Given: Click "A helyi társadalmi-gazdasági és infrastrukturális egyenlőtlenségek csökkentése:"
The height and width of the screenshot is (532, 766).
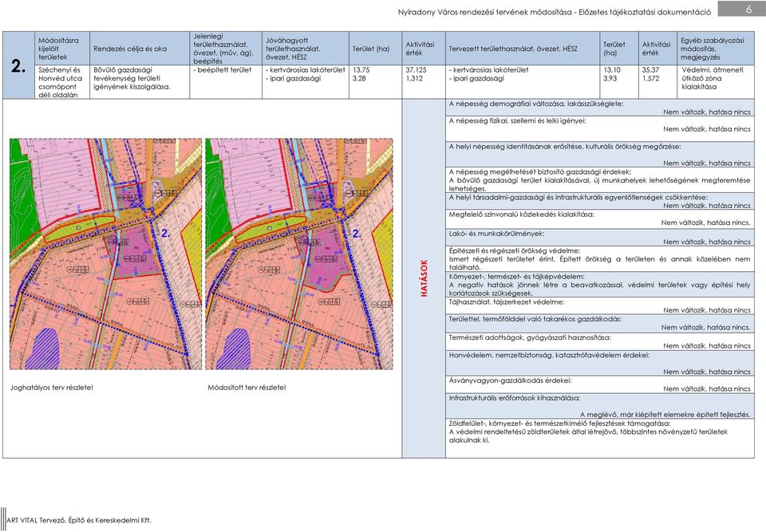Looking at the screenshot, I should coord(578,198).
